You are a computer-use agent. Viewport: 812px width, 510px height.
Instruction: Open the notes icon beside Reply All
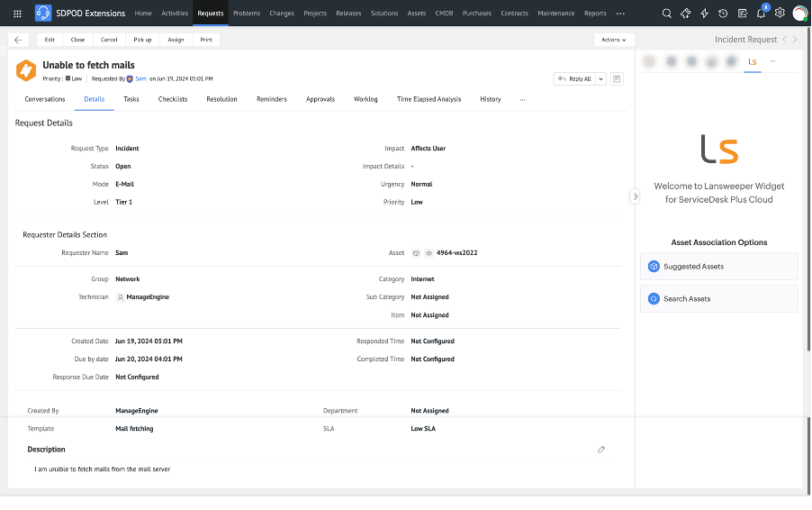tap(617, 78)
